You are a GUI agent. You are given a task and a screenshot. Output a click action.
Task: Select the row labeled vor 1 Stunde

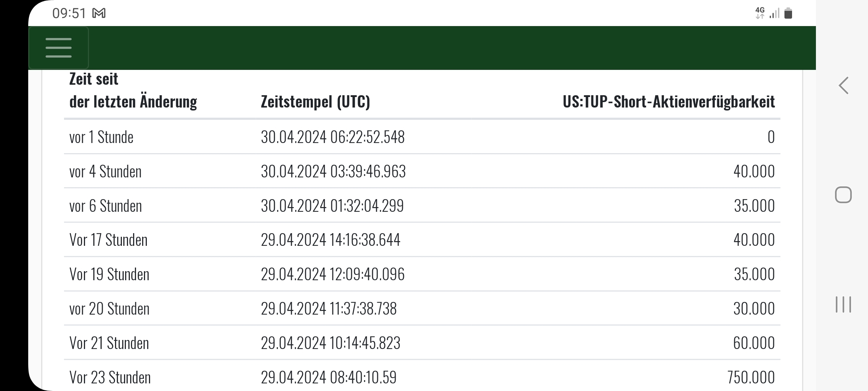click(x=101, y=137)
